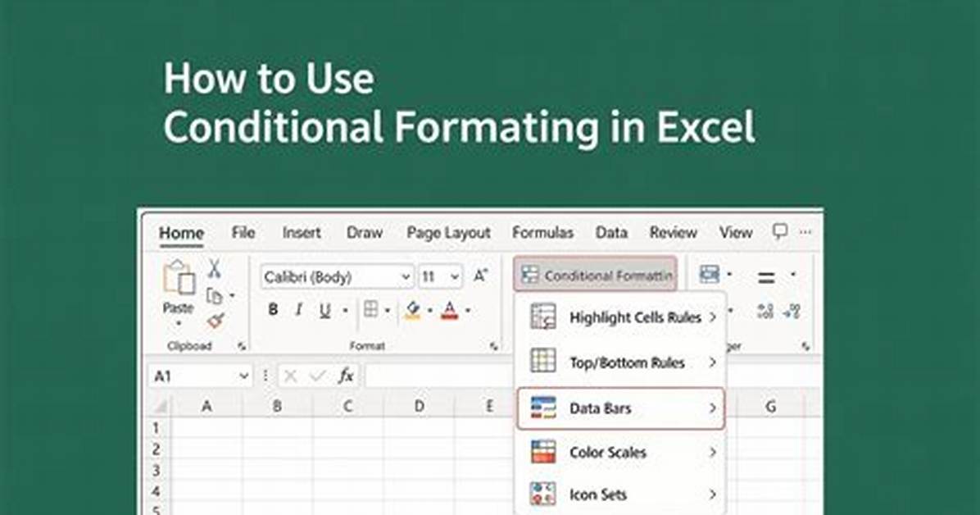Open Clipboard group dialog launcher
The height and width of the screenshot is (515, 980).
[242, 346]
